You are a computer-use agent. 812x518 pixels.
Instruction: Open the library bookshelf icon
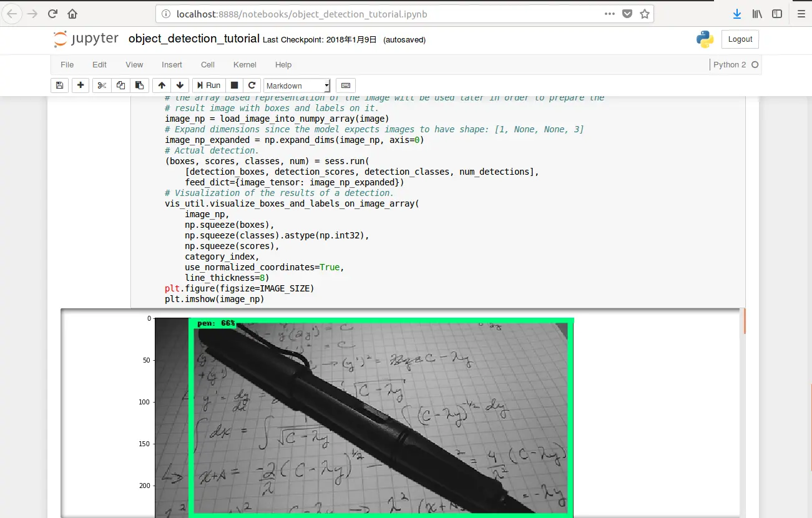757,14
